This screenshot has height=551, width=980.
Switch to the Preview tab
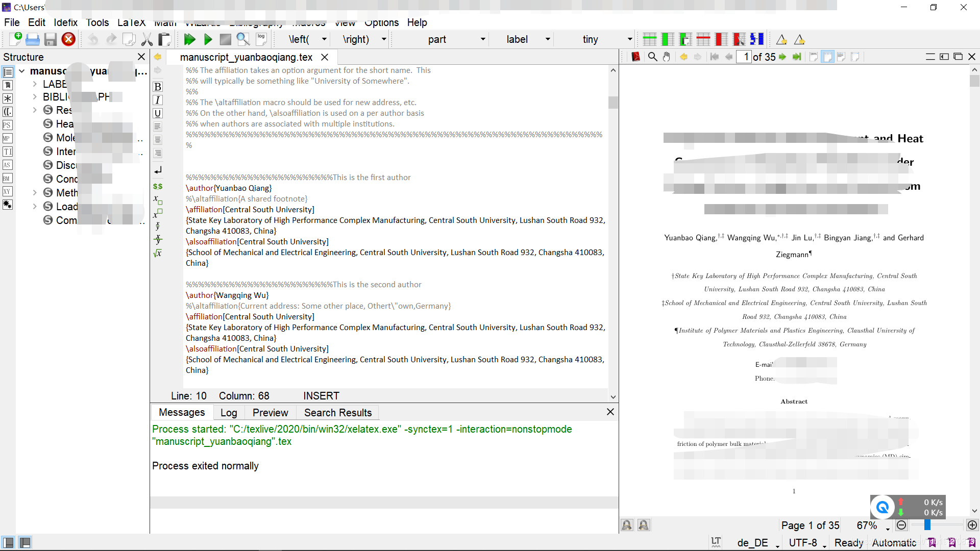271,412
